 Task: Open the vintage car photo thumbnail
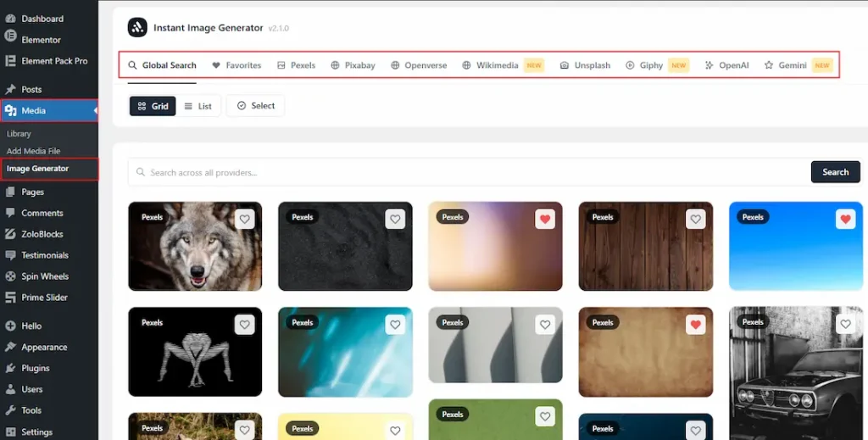click(x=796, y=373)
